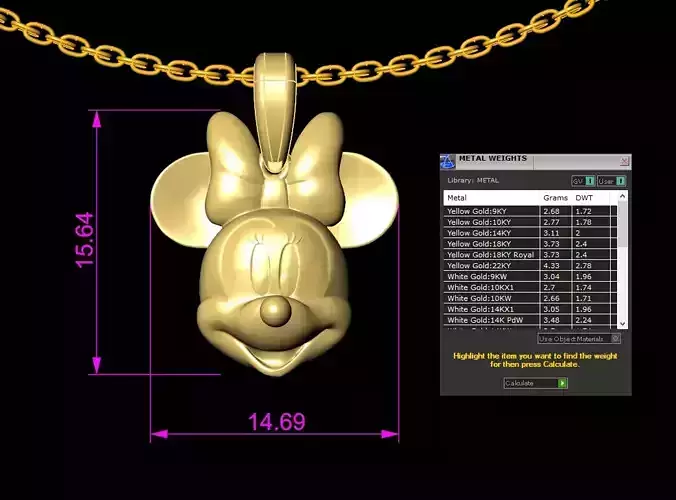Select the Yellow Gold:14KY row
This screenshot has height=500, width=676.
(x=530, y=233)
